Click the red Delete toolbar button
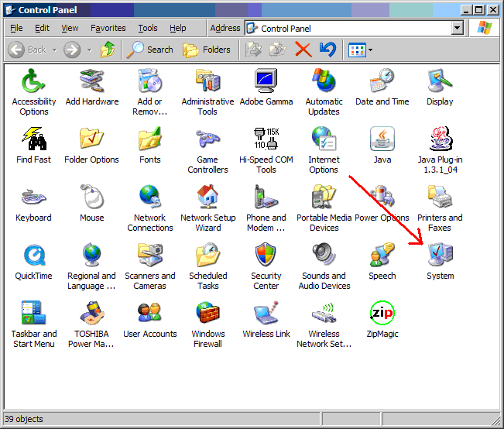The image size is (504, 429). [x=303, y=50]
